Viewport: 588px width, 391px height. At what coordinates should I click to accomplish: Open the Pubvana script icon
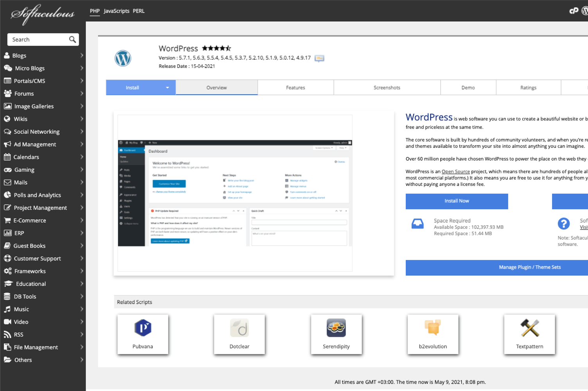click(143, 328)
